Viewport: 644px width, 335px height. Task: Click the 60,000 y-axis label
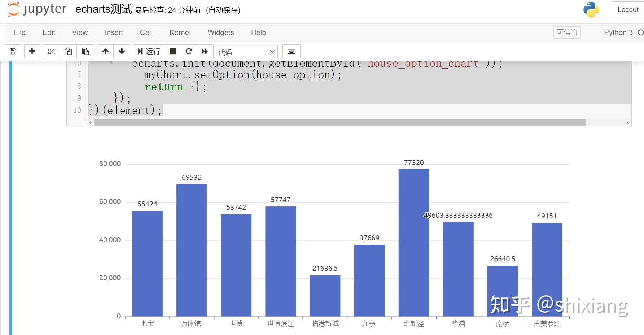(x=110, y=202)
